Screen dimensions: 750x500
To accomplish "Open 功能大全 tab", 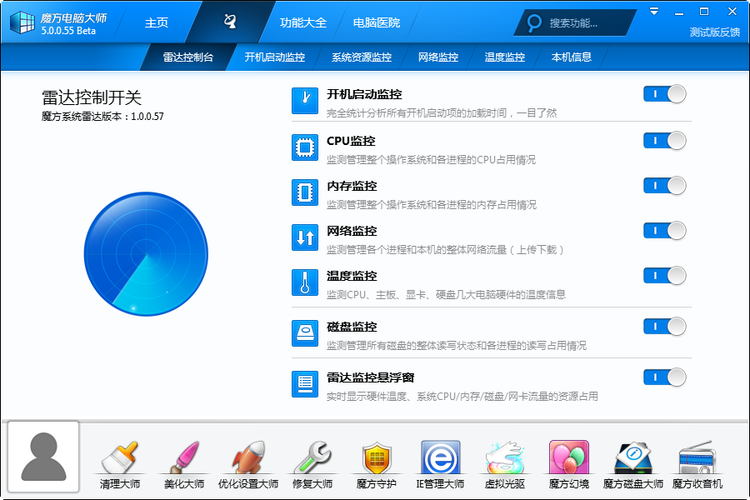I will point(303,22).
